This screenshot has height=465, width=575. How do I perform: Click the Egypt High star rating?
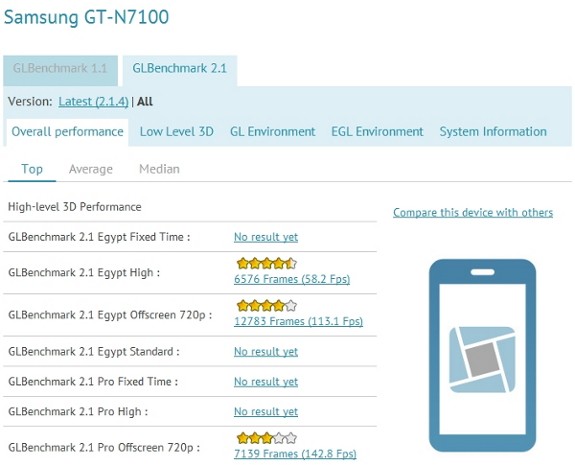pos(267,263)
